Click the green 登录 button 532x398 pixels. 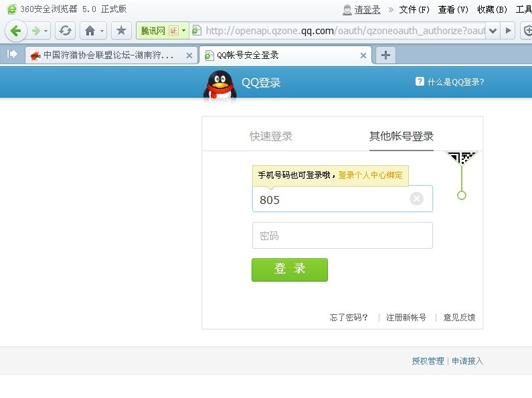[x=290, y=270]
